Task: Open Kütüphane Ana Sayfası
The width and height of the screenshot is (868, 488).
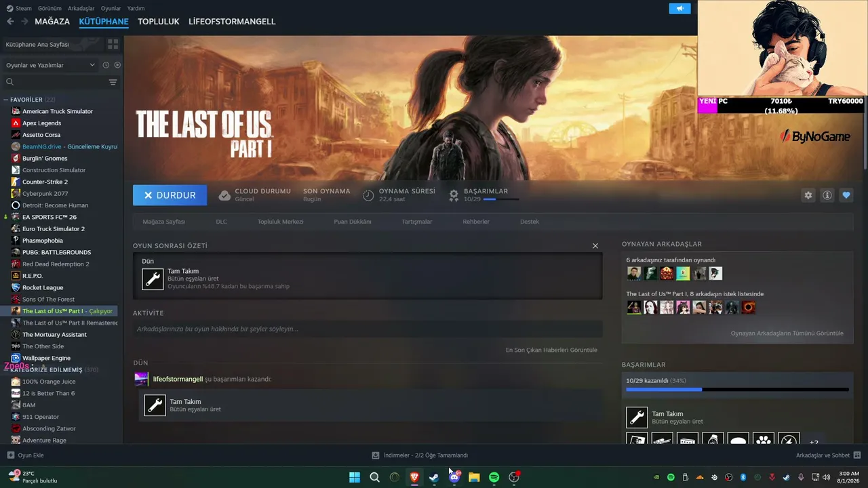Action: coord(37,44)
